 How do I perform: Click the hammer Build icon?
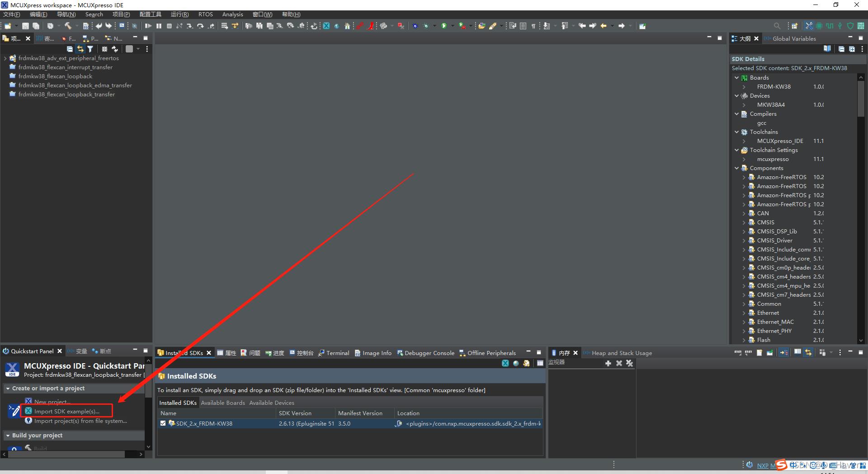click(68, 26)
